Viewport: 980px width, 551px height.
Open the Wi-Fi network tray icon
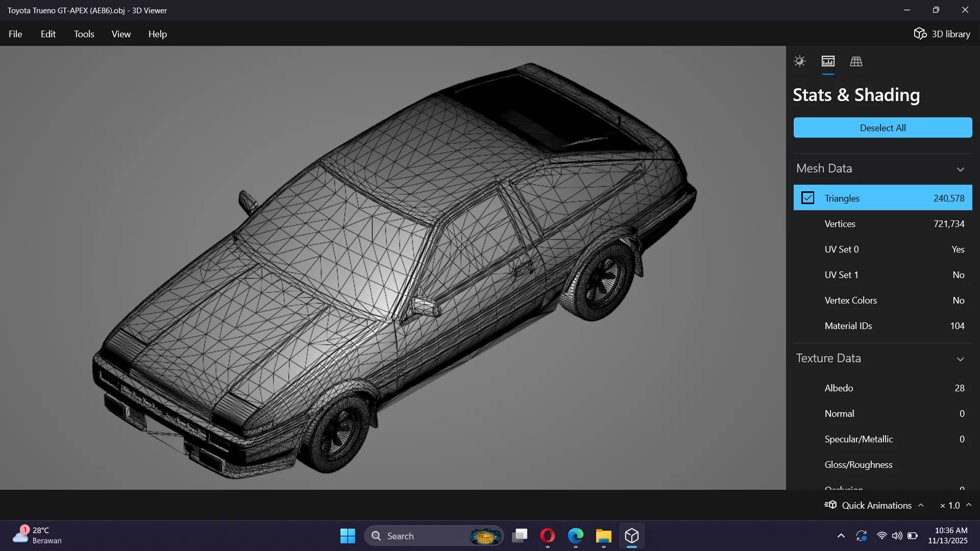coord(881,536)
